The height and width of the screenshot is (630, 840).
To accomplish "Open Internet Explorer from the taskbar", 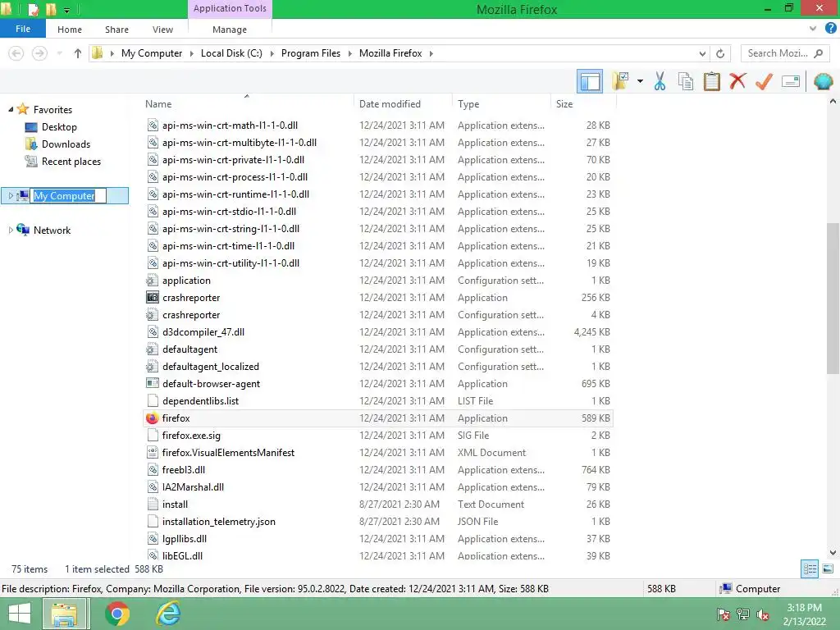I will click(x=167, y=614).
